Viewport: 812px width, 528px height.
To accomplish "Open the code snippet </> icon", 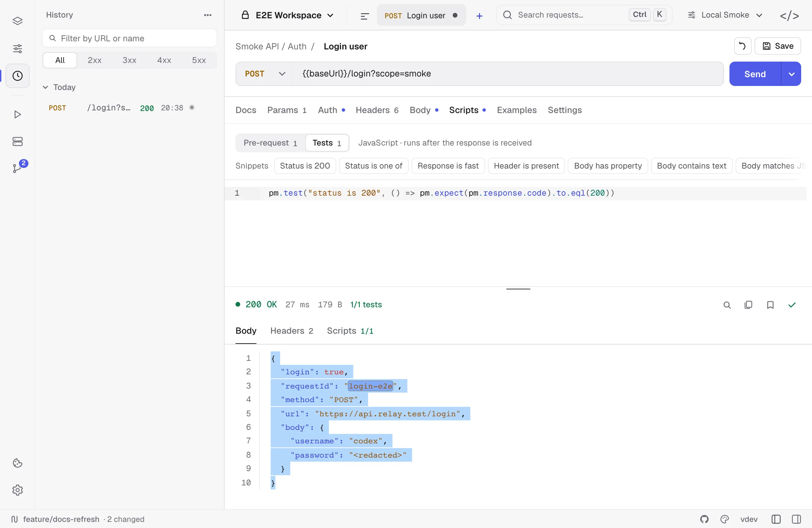I will tap(789, 16).
